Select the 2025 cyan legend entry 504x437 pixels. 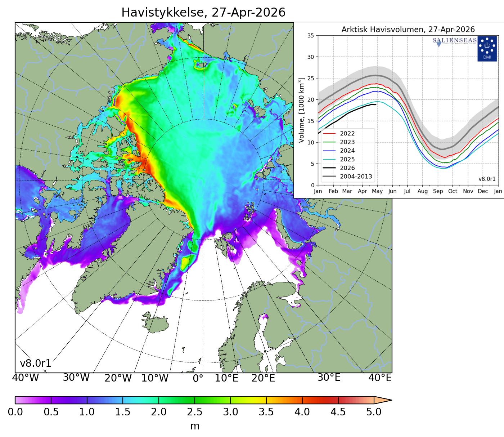347,160
